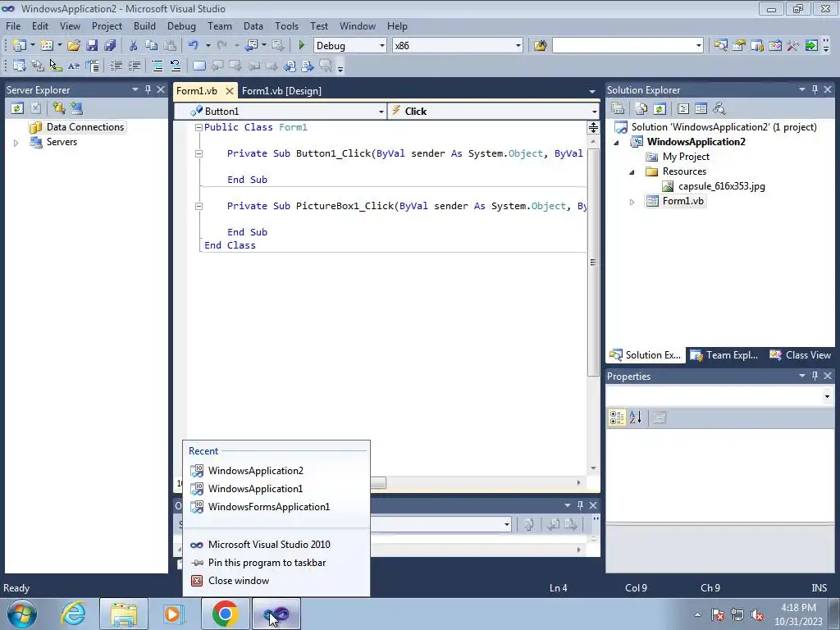This screenshot has width=840, height=630.
Task: Switch Properties to Alphabetical sort
Action: click(636, 418)
